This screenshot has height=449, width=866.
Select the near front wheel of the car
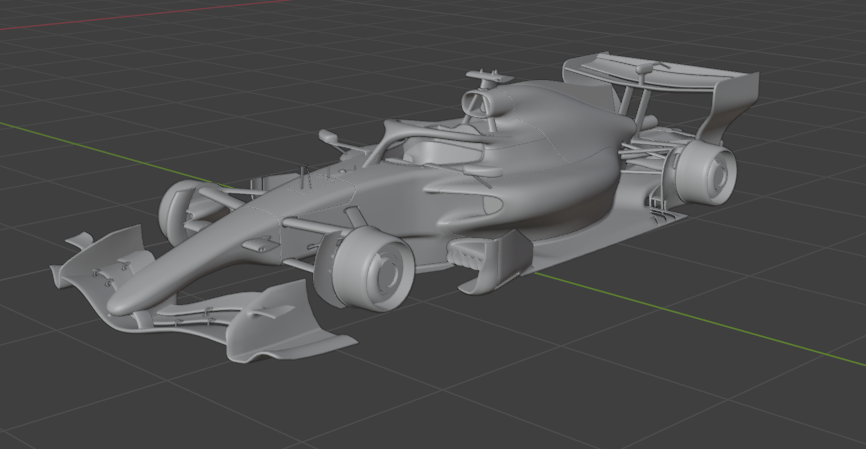[x=373, y=269]
